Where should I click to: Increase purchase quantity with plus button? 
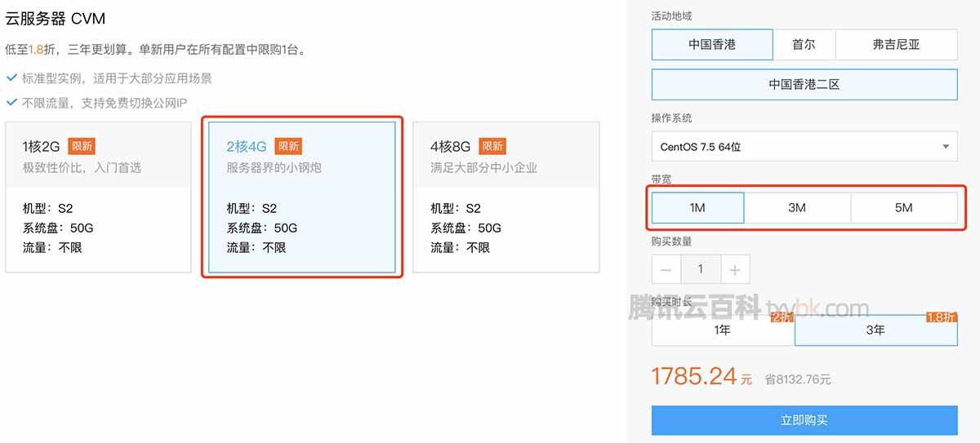735,269
